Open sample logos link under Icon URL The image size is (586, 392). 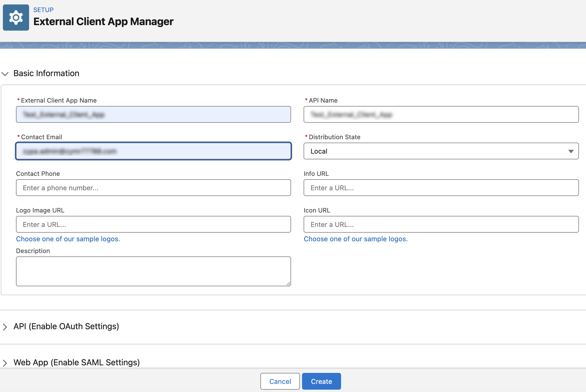356,239
